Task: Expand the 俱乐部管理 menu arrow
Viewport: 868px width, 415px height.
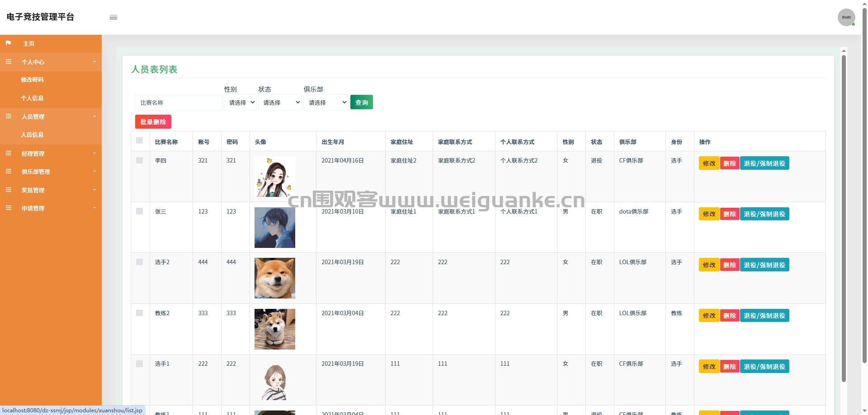Action: tap(94, 171)
